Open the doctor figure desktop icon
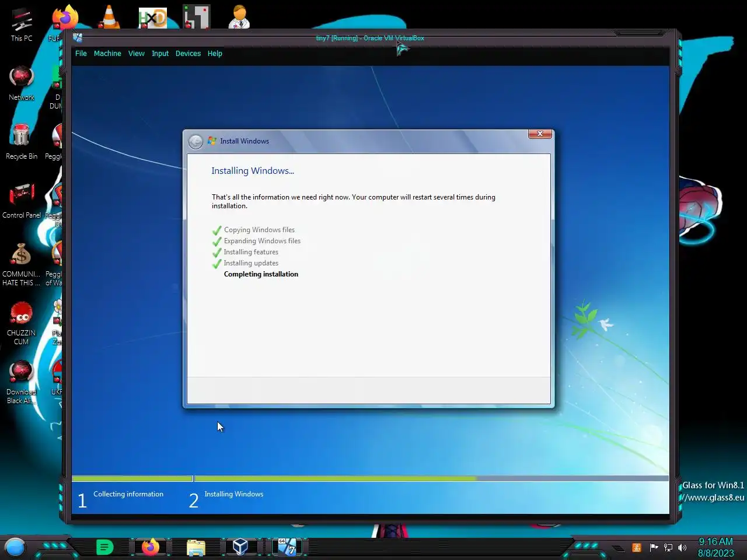 (239, 17)
